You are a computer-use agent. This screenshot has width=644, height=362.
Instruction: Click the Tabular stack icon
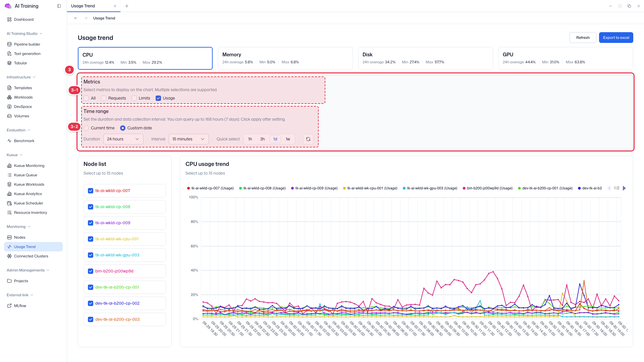(9, 63)
